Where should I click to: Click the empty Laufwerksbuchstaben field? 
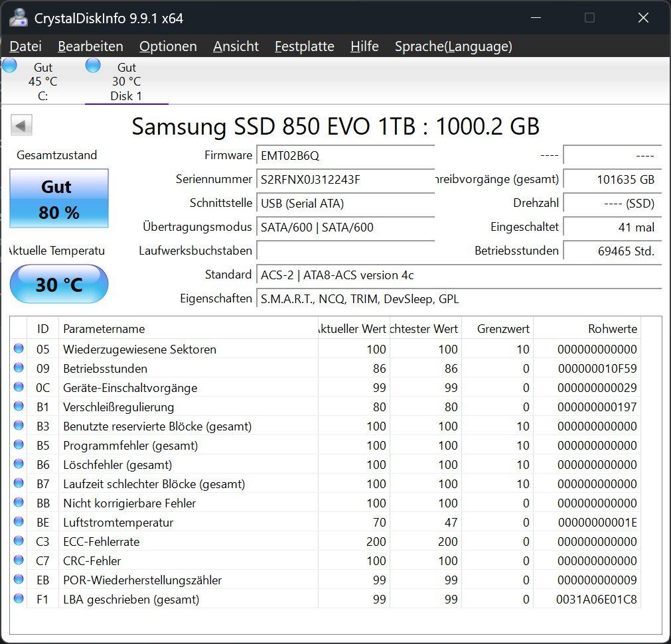point(345,251)
